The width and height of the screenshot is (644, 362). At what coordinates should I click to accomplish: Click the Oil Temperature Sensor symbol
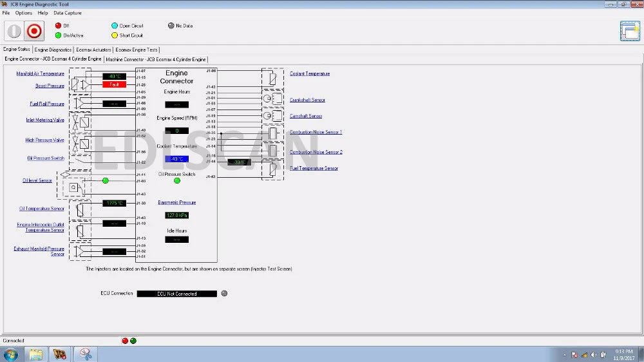click(x=80, y=211)
